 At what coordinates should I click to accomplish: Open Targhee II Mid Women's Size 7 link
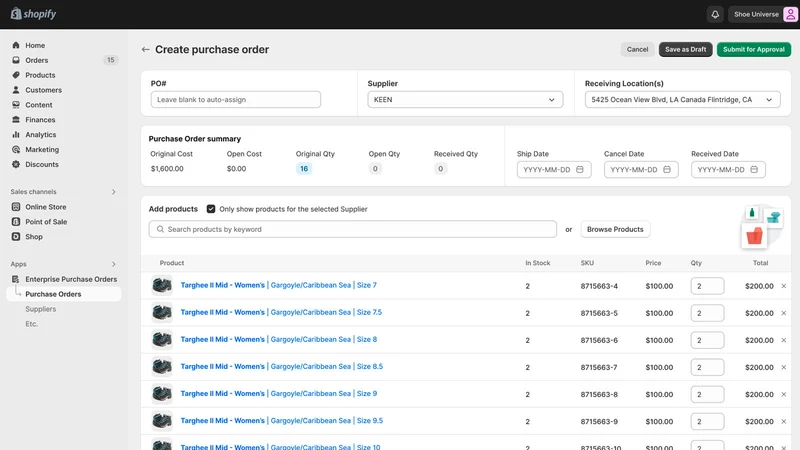(x=279, y=285)
